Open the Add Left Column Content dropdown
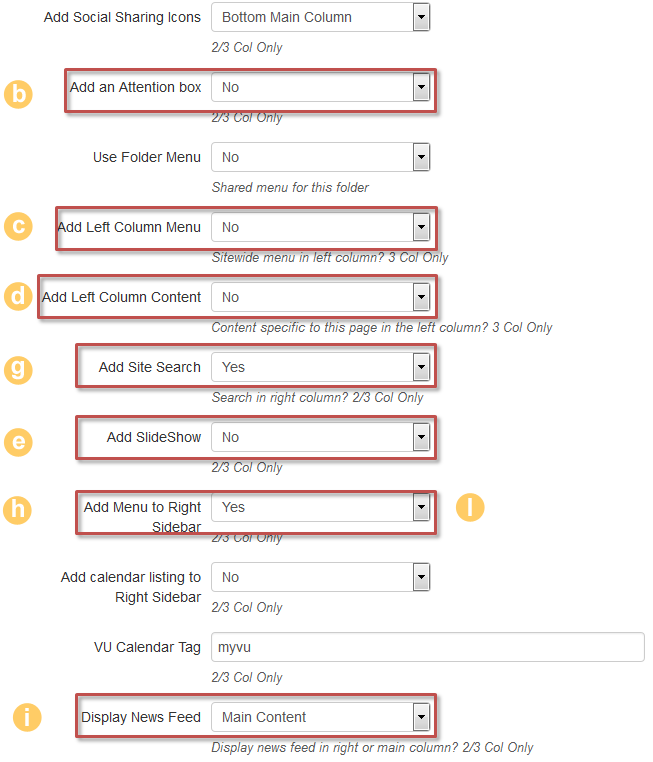This screenshot has height=762, width=653. [x=320, y=297]
